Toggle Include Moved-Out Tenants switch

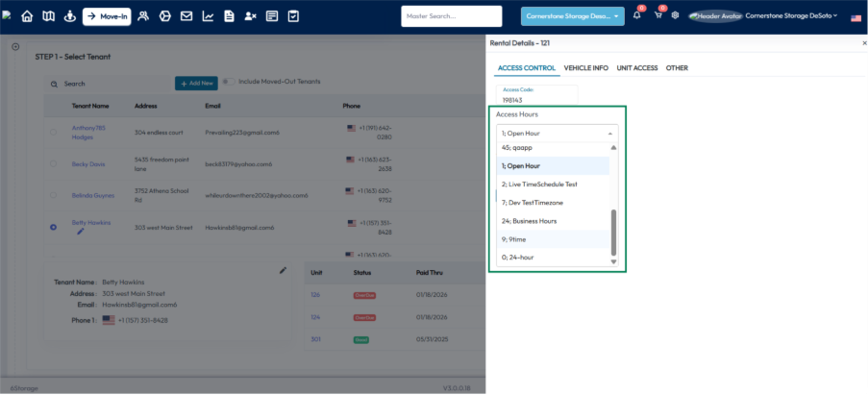coord(229,82)
